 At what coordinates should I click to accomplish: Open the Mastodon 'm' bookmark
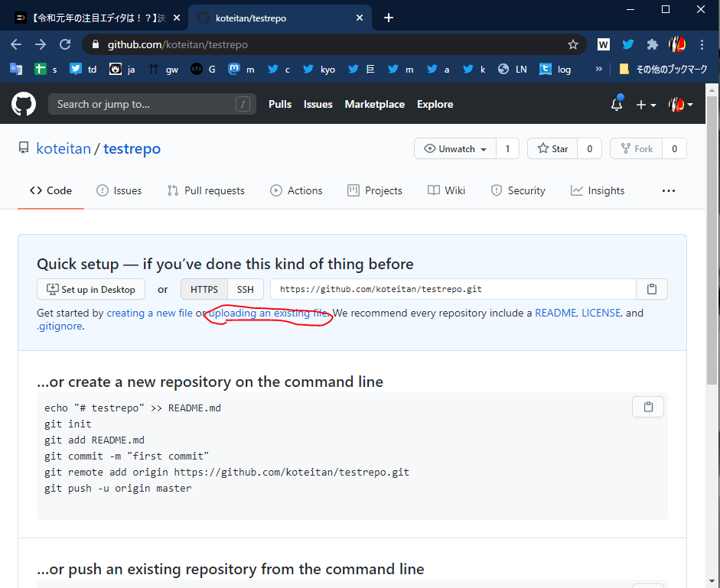(x=241, y=69)
